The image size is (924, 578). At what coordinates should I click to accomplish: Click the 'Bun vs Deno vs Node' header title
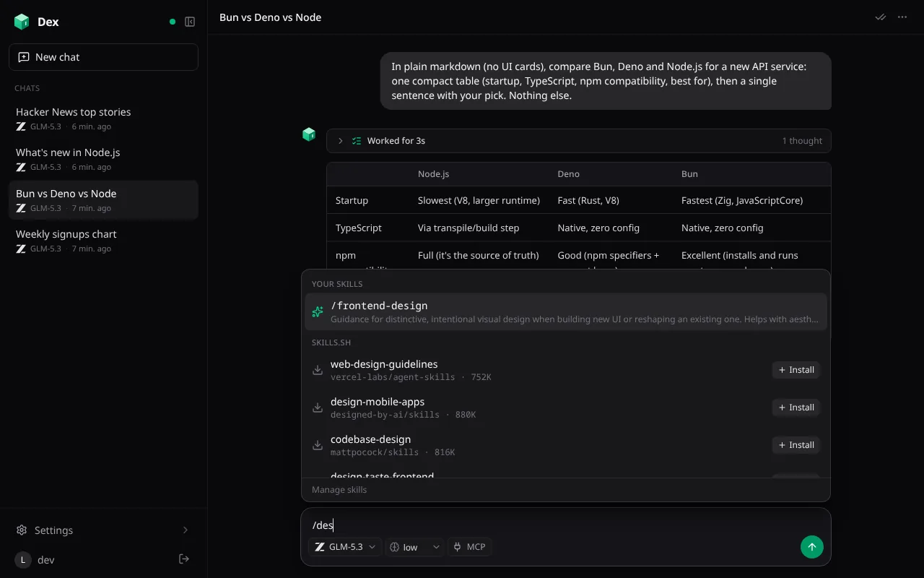(x=271, y=17)
